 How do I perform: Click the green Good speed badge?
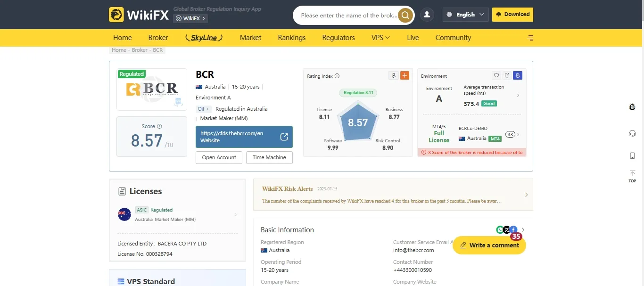coord(489,104)
